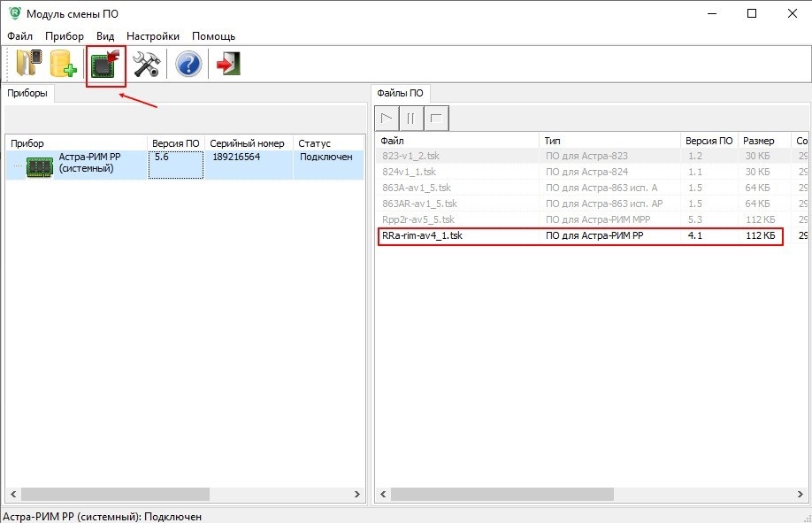Select the RRa-rim-av4_1.tsk firmware file

422,236
